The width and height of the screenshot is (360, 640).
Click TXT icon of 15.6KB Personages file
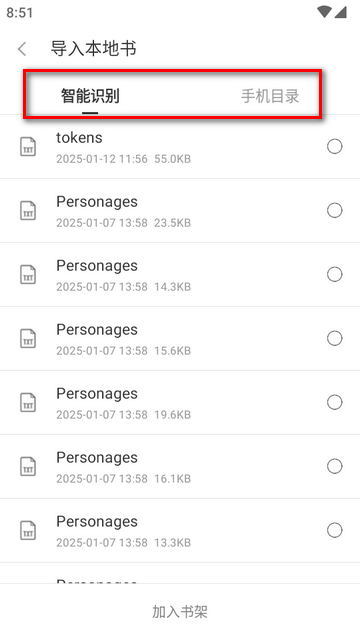pos(28,338)
